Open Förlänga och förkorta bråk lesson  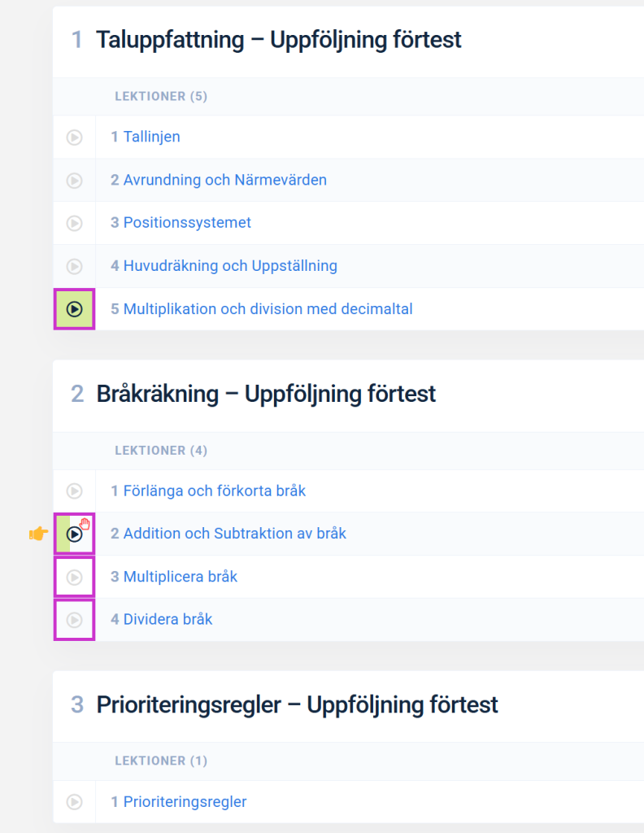pyautogui.click(x=214, y=491)
